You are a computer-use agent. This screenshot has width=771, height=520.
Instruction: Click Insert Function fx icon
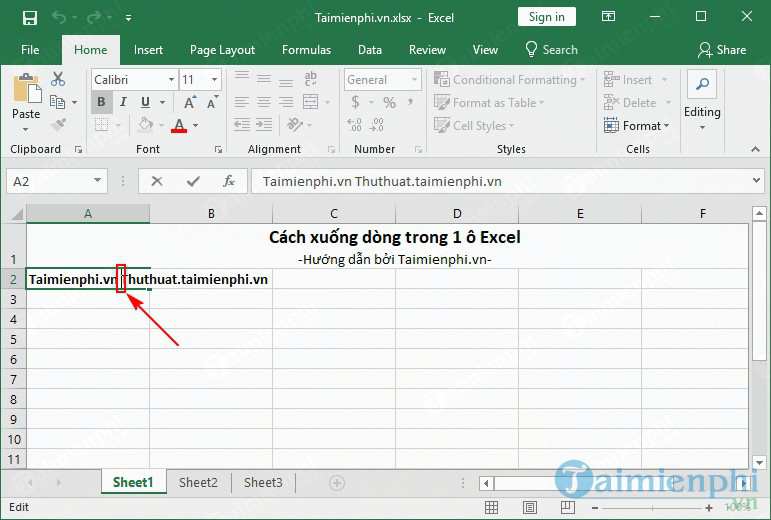click(229, 181)
